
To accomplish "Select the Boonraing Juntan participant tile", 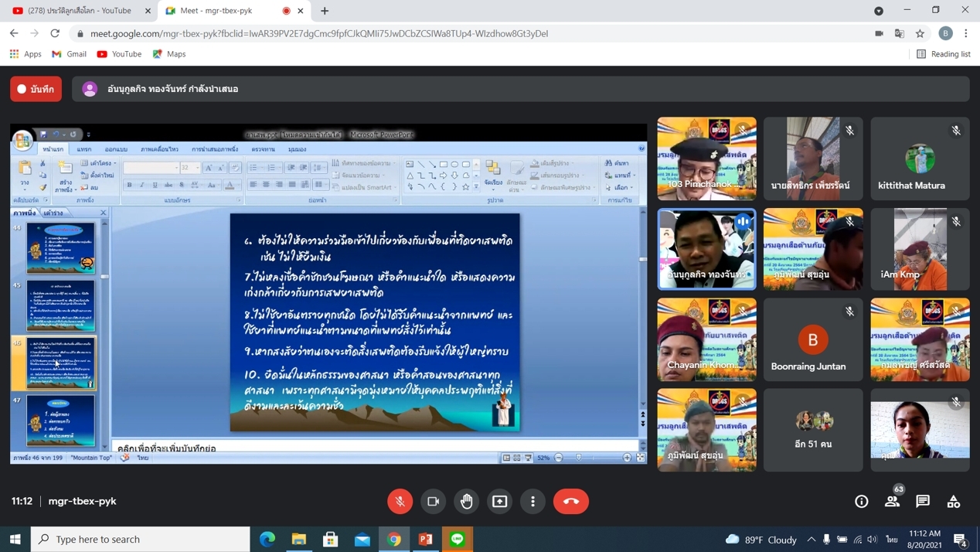I will pyautogui.click(x=812, y=340).
